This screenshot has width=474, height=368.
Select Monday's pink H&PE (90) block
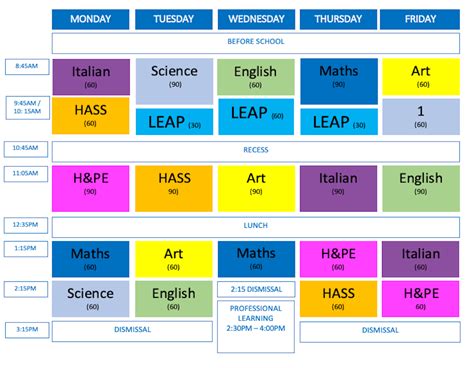(90, 188)
